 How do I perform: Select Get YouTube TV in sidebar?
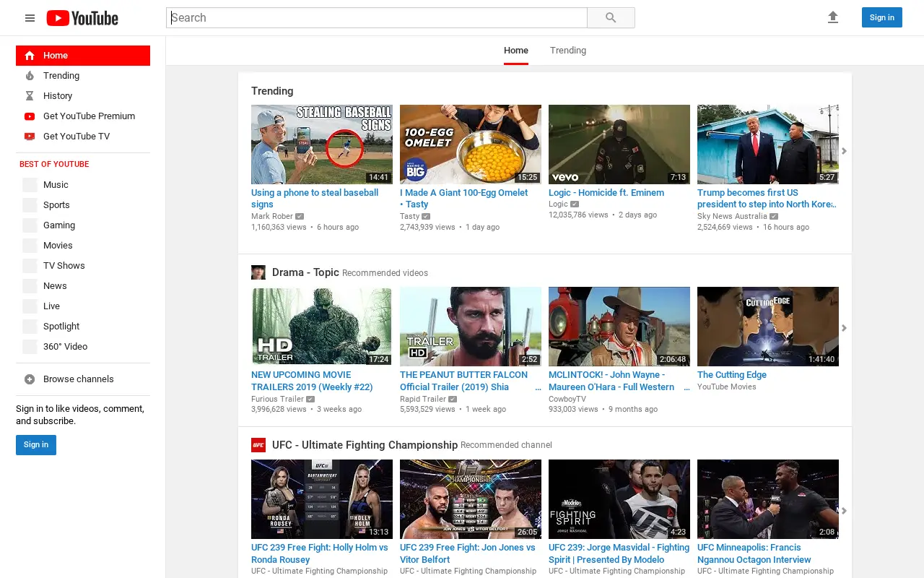click(x=83, y=137)
